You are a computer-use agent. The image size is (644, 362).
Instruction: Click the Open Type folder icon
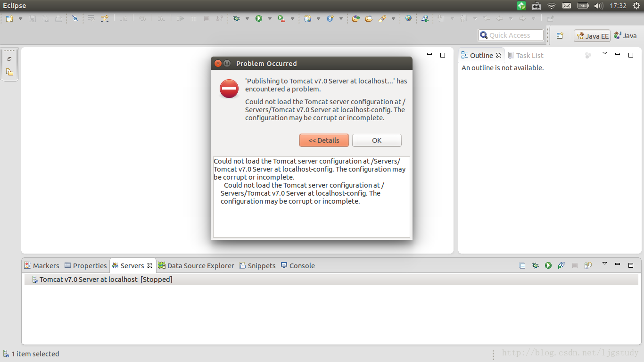(356, 19)
